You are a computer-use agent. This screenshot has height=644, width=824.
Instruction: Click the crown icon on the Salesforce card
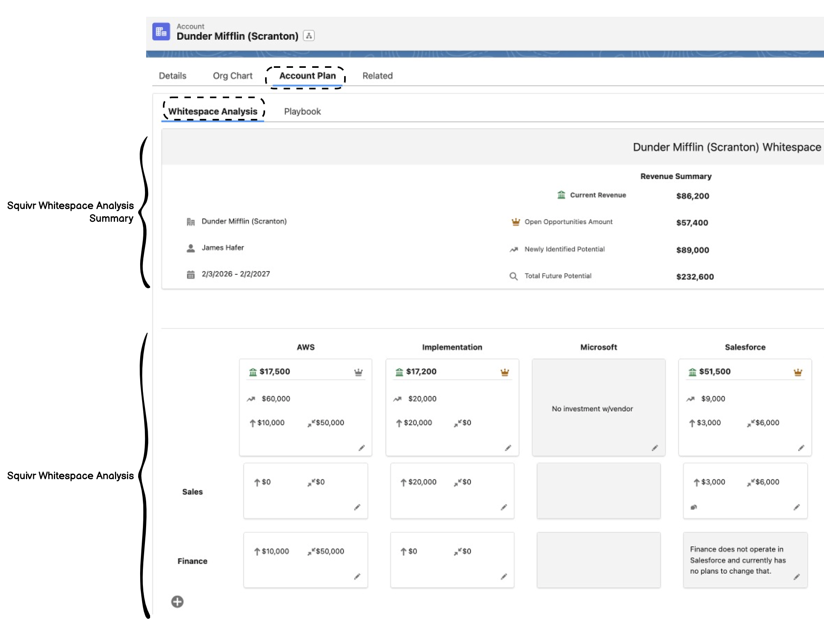click(798, 372)
